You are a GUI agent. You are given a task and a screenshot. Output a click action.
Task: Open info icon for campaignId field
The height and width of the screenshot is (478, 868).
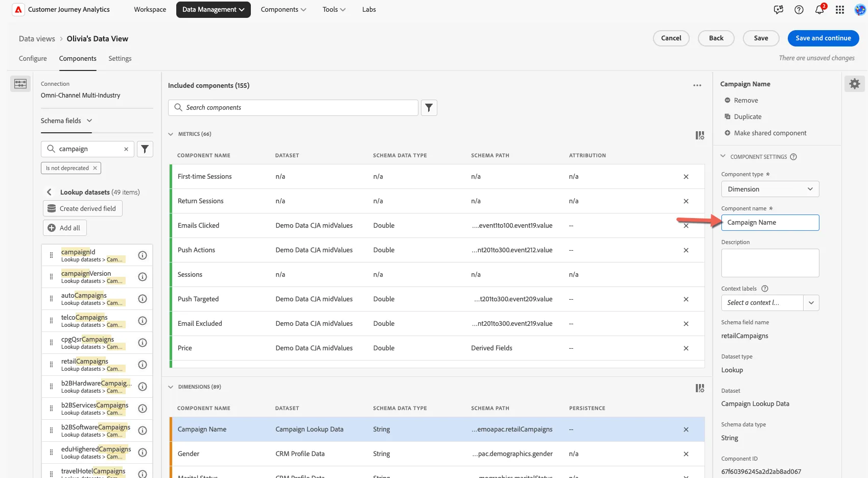point(143,255)
